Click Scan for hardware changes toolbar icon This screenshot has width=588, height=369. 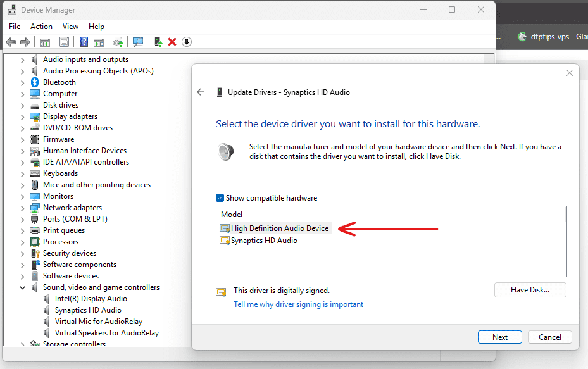[137, 42]
